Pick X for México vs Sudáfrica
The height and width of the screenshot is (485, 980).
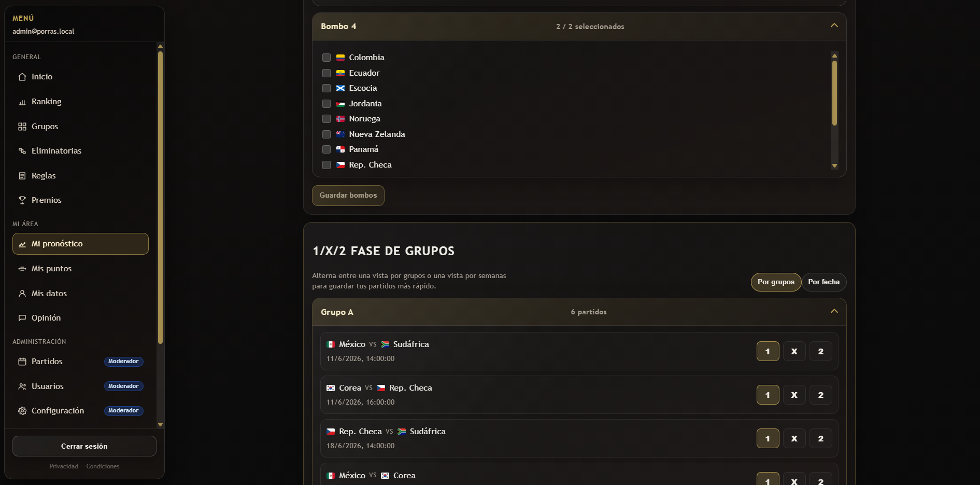point(794,351)
